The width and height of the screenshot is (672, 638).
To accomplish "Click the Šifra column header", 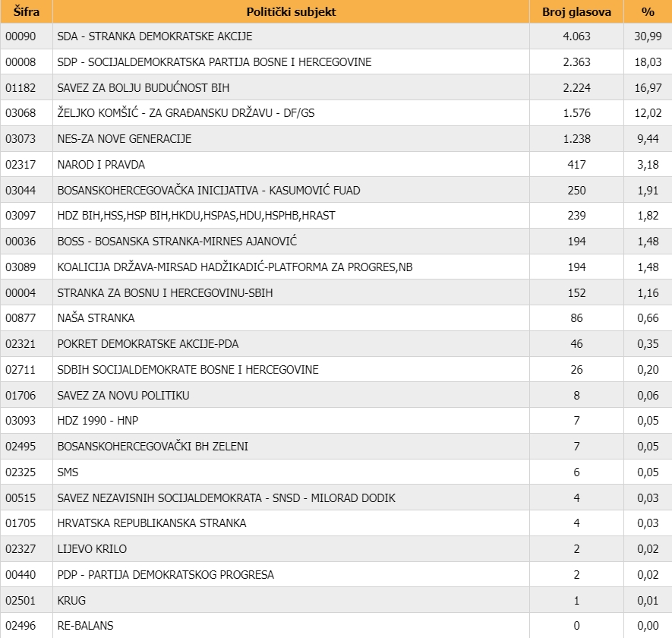I will pos(26,12).
